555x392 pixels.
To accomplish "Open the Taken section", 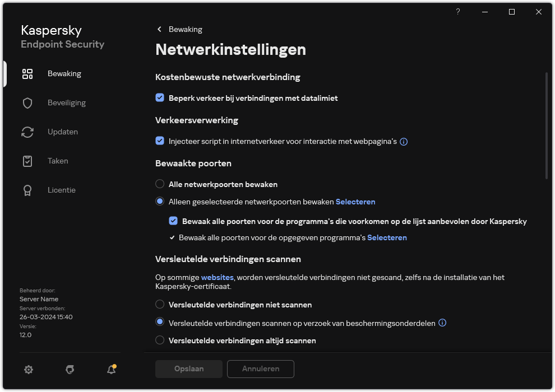I will pyautogui.click(x=58, y=161).
